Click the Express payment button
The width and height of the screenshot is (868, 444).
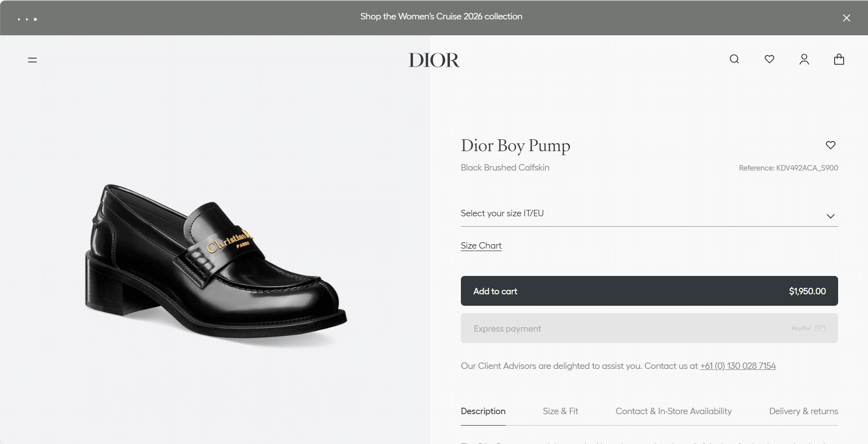(649, 328)
